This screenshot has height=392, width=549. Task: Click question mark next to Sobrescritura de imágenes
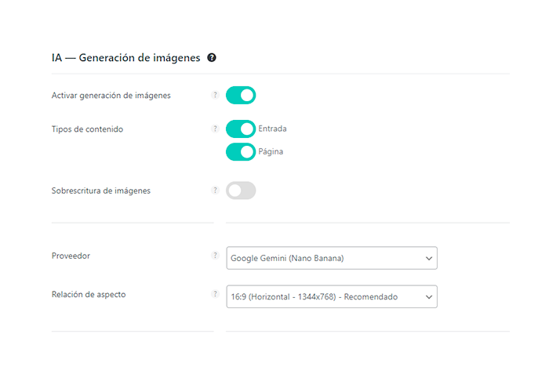click(216, 190)
